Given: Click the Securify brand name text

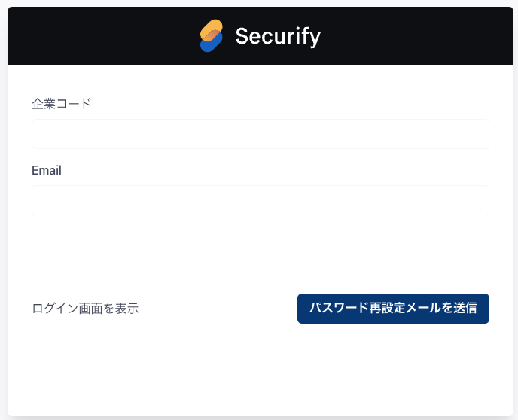Looking at the screenshot, I should [278, 36].
